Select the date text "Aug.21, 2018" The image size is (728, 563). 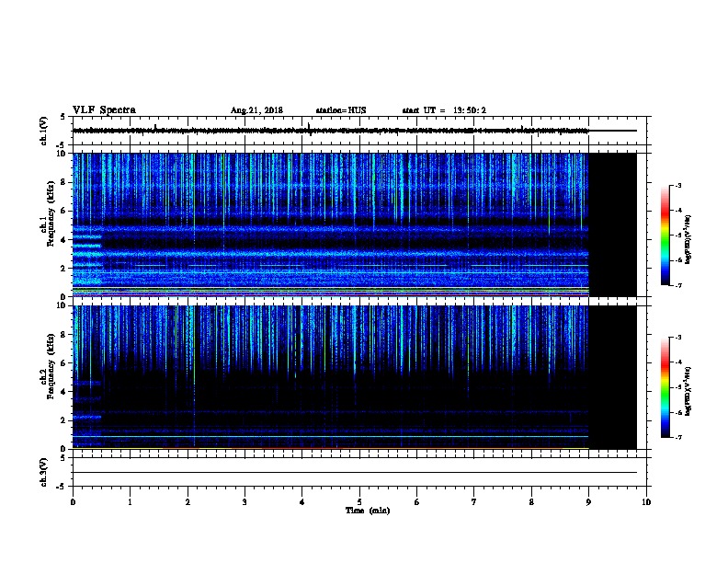point(256,110)
